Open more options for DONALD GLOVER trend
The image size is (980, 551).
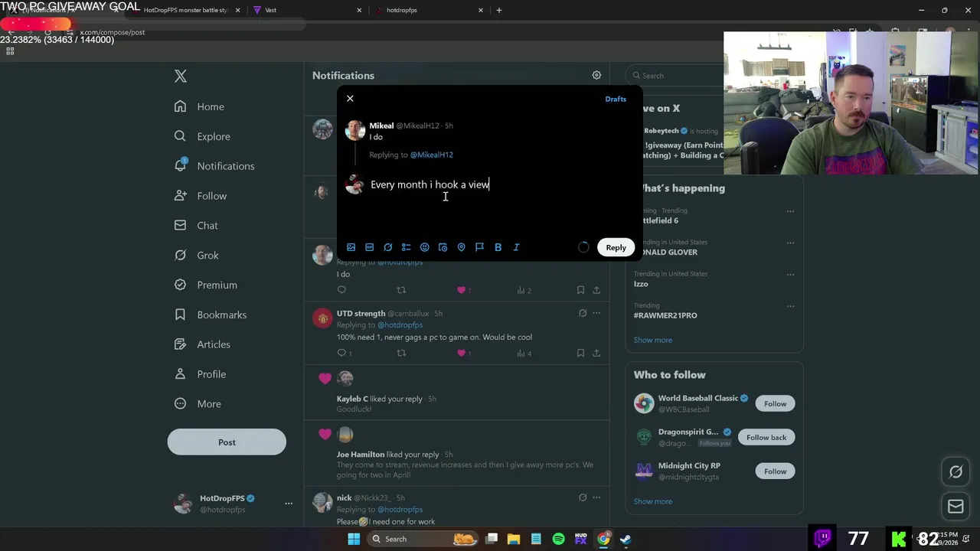790,243
